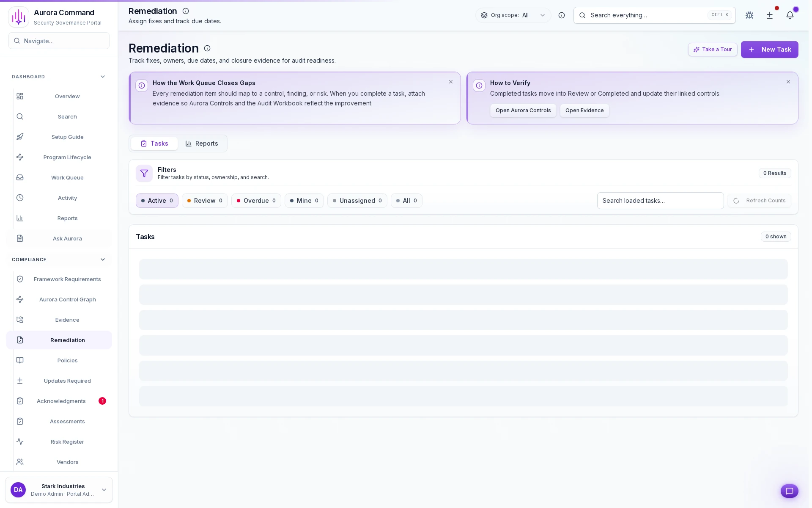This screenshot has height=508, width=812.
Task: Open the chat bubble widget
Action: pyautogui.click(x=789, y=491)
